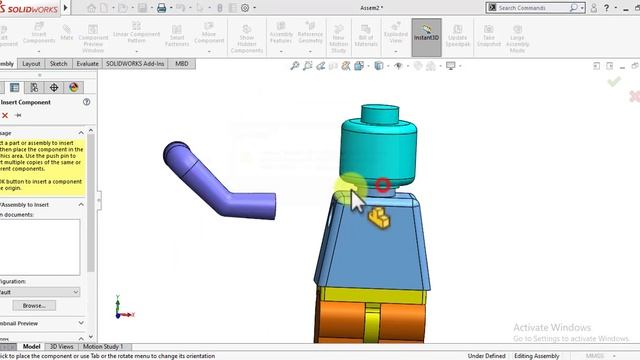The height and width of the screenshot is (360, 640).
Task: Click Zoom to Area icon
Action: pos(307,66)
